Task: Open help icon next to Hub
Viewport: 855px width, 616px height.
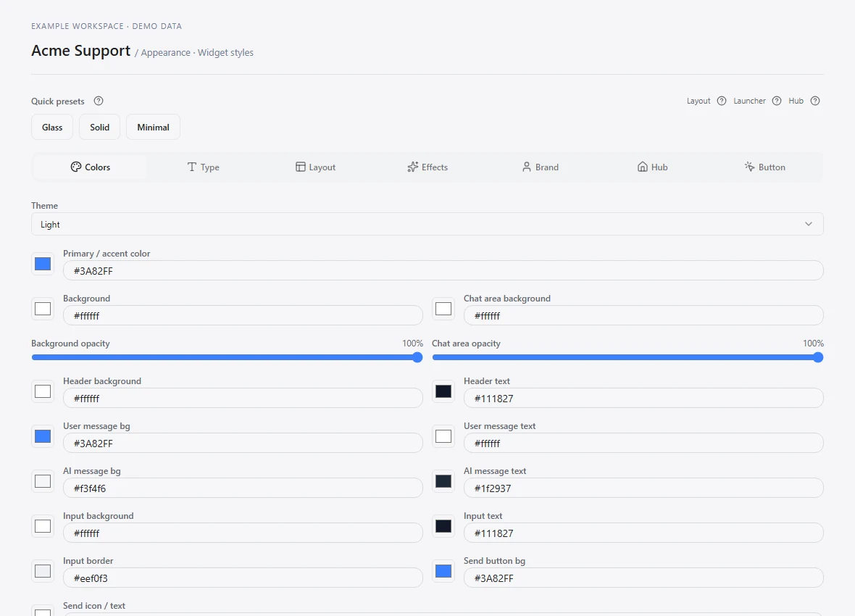Action: [x=814, y=101]
